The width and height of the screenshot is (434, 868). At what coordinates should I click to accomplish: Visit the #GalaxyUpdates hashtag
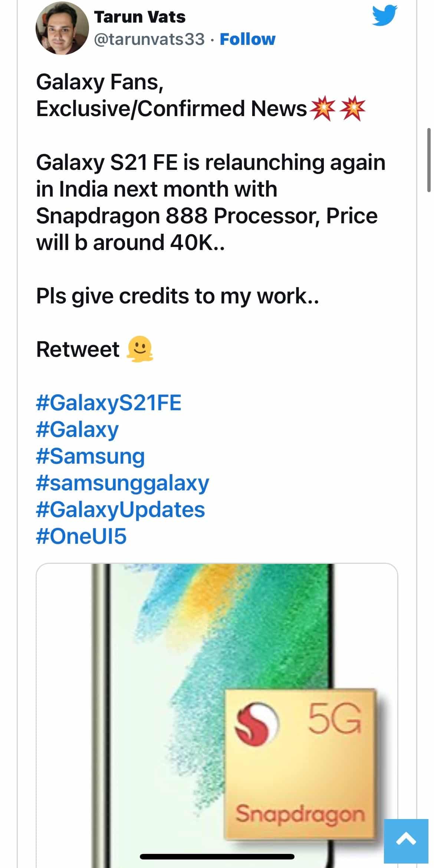(120, 510)
